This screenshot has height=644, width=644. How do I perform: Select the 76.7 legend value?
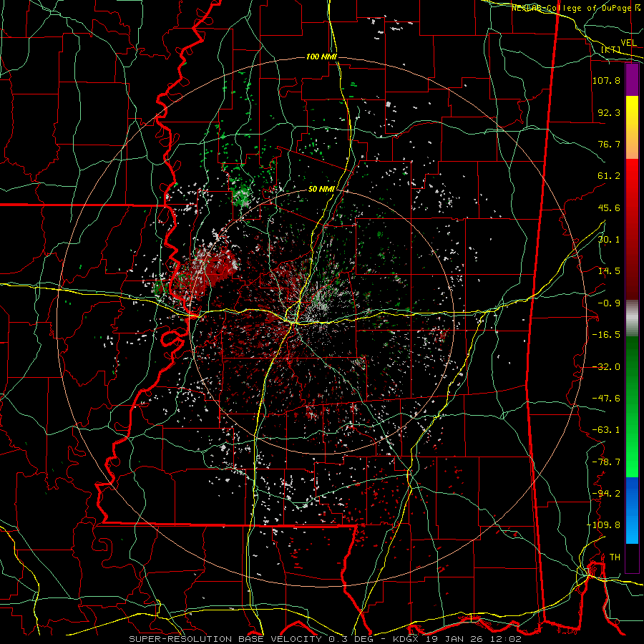[609, 144]
